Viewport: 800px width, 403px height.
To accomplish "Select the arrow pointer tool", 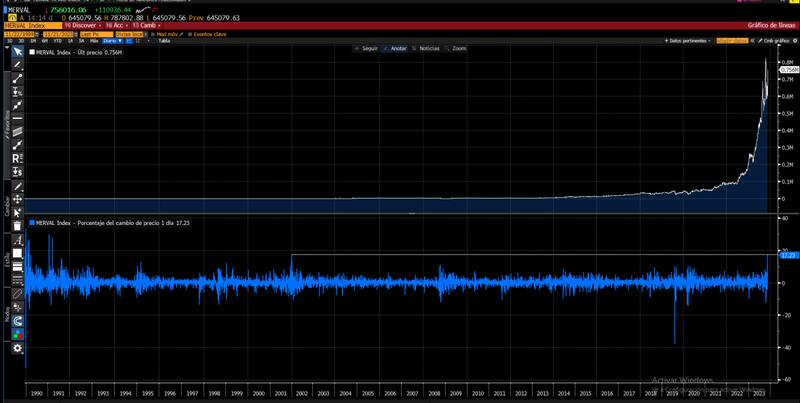I will pyautogui.click(x=17, y=51).
